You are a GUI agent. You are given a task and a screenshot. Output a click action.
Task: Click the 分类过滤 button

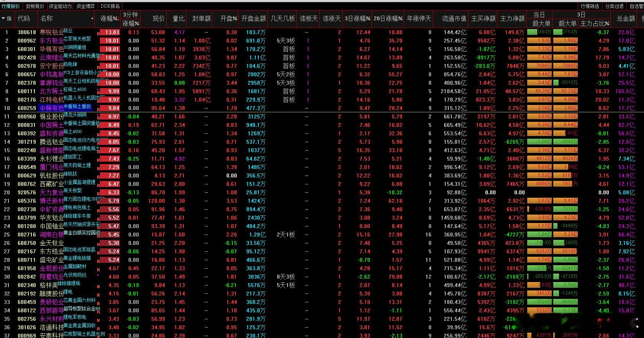pos(614,6)
